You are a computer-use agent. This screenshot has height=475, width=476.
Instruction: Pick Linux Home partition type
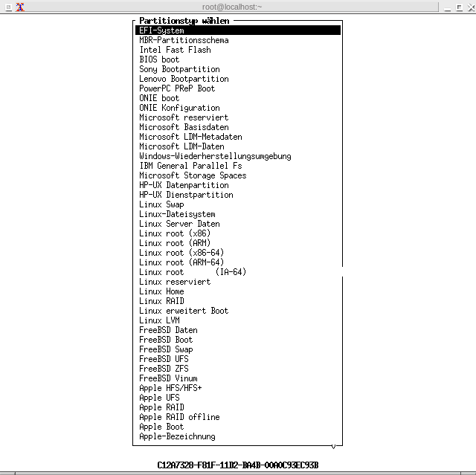tap(161, 291)
